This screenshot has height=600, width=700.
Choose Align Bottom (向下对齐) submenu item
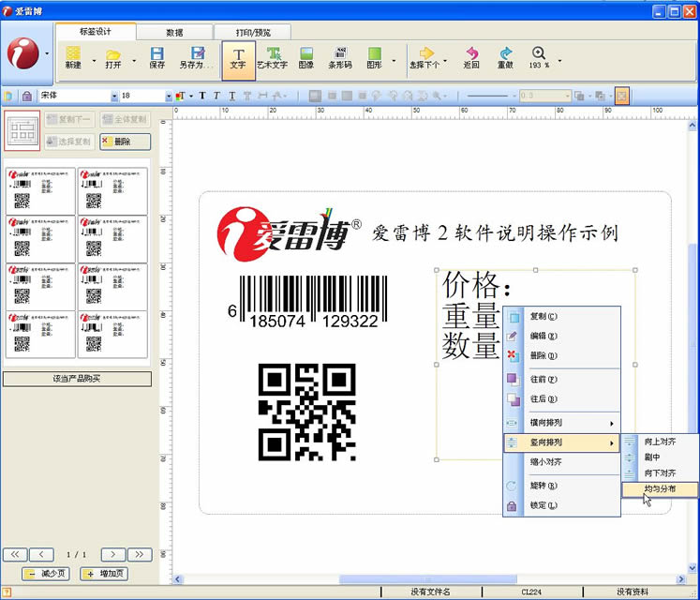[x=660, y=473]
